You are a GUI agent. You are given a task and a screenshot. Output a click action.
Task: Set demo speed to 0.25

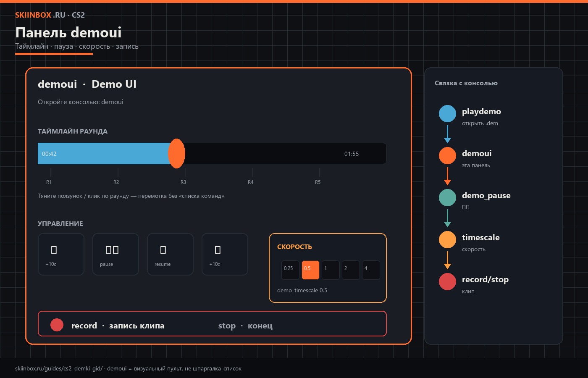click(290, 270)
